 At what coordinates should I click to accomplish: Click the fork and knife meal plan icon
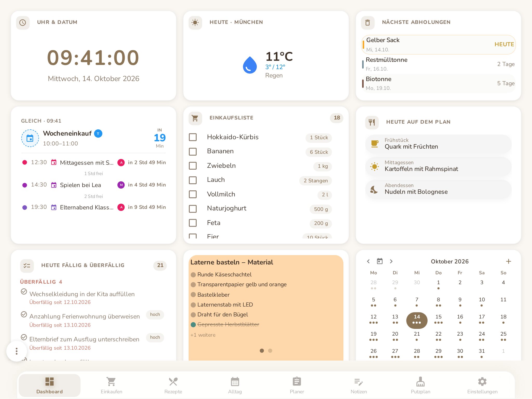pyautogui.click(x=372, y=122)
